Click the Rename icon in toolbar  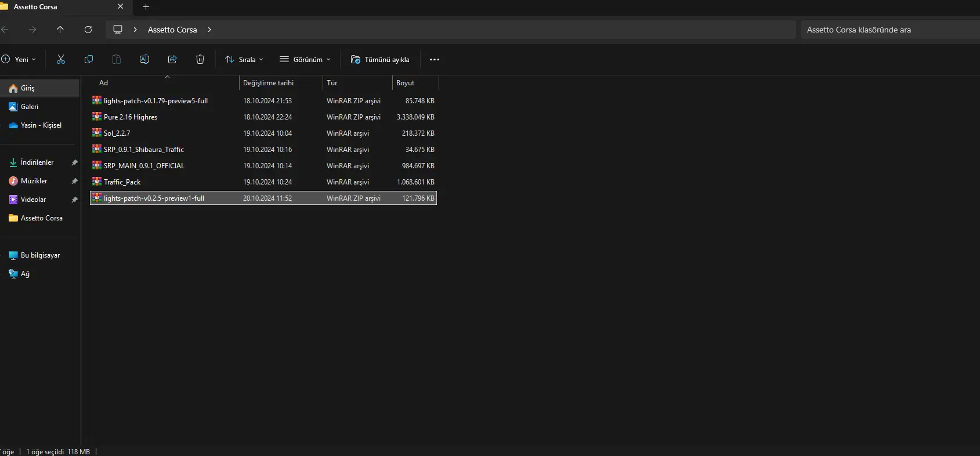pos(144,59)
